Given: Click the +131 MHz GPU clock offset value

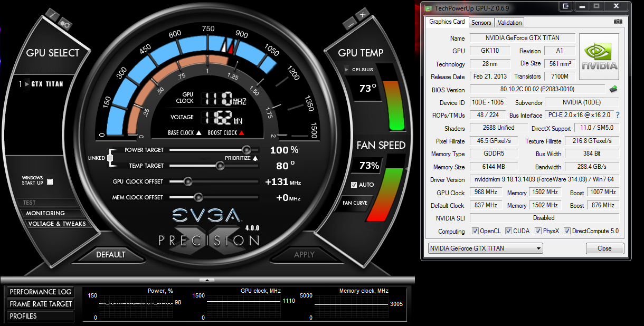Looking at the screenshot, I should pos(282,182).
